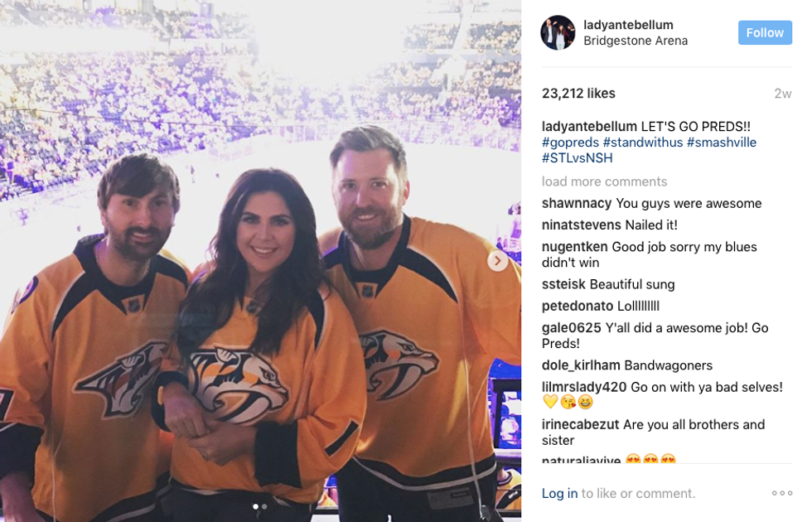Open the #gopreds hashtag
The height and width of the screenshot is (522, 812).
click(570, 143)
